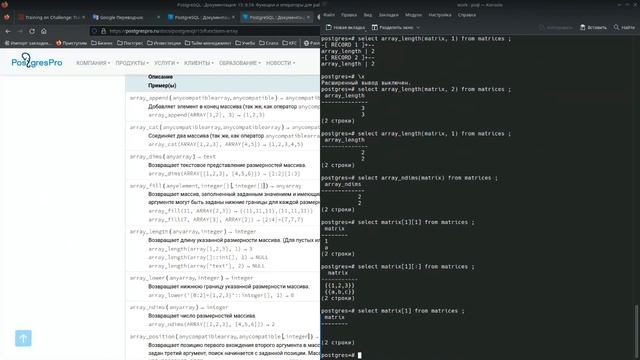
Task: Click array_append function signature text
Action: [224, 98]
